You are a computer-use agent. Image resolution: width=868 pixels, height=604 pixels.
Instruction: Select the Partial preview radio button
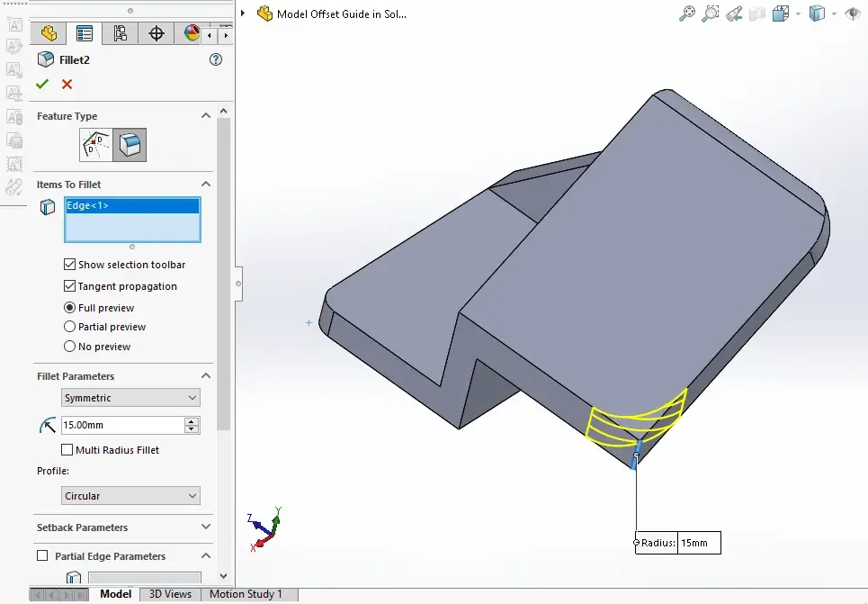[70, 327]
